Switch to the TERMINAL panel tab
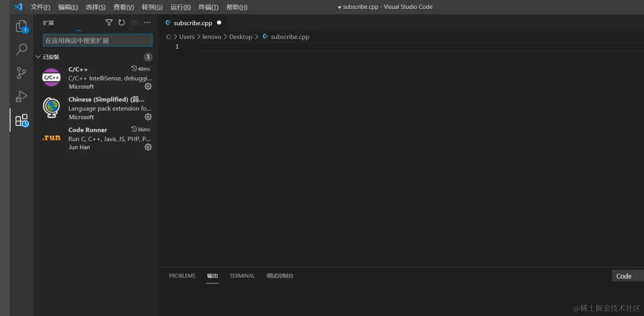644x316 pixels. tap(242, 276)
